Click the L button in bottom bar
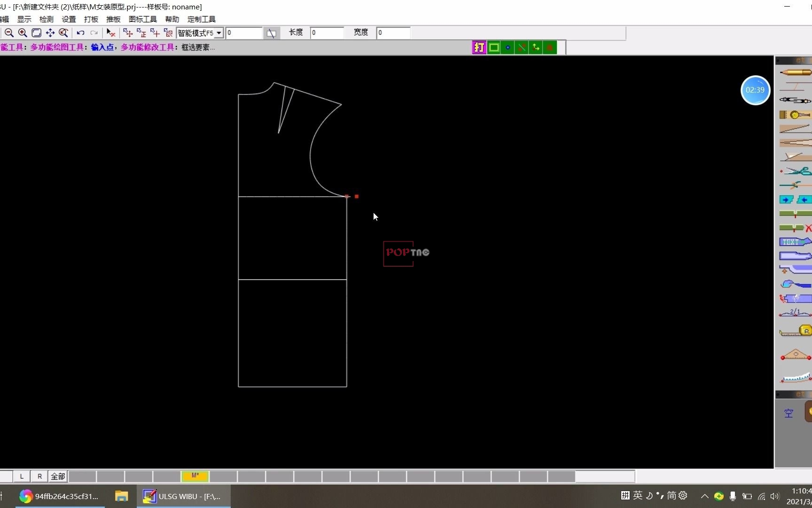 [x=22, y=476]
